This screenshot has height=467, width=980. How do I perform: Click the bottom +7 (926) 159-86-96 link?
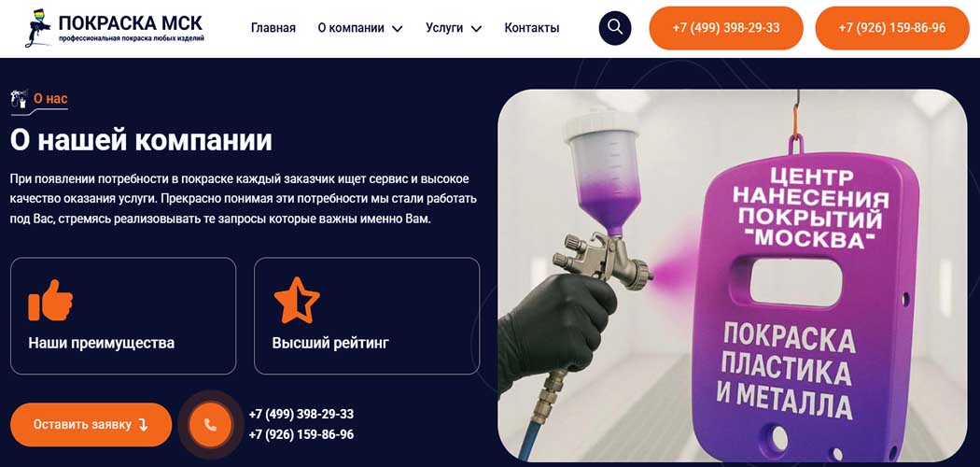(301, 434)
